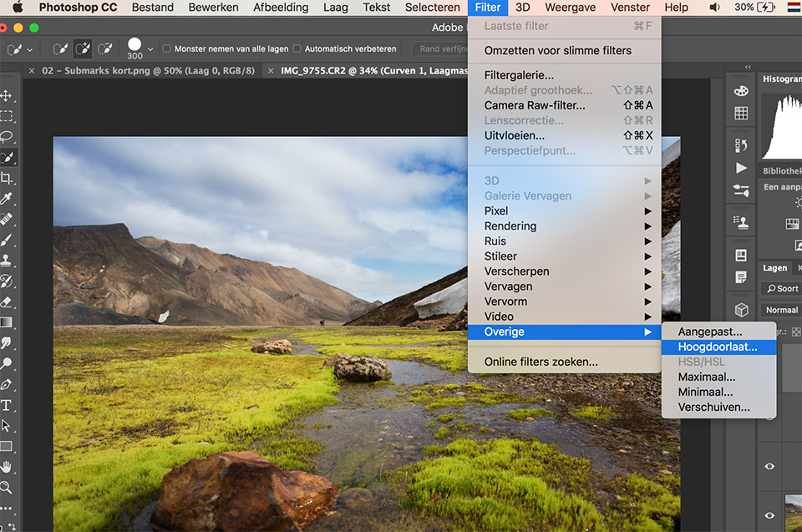Open the Swatches grid panel icon

click(x=741, y=113)
